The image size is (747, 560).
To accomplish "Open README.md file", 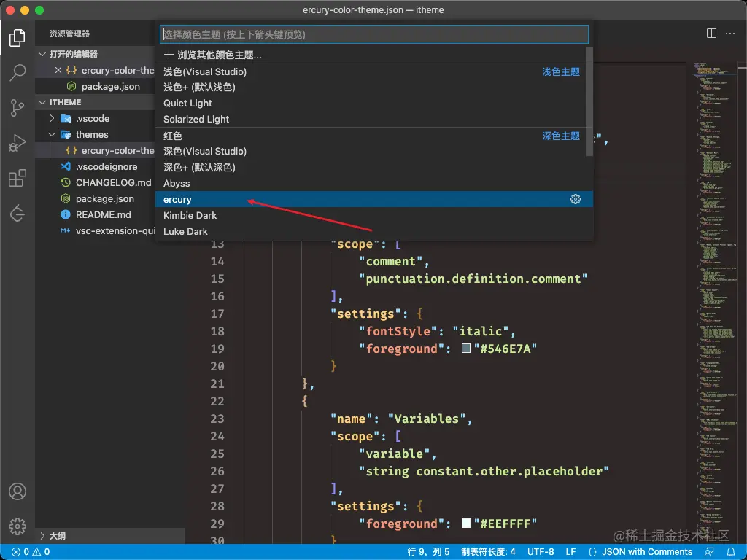I will pyautogui.click(x=104, y=215).
